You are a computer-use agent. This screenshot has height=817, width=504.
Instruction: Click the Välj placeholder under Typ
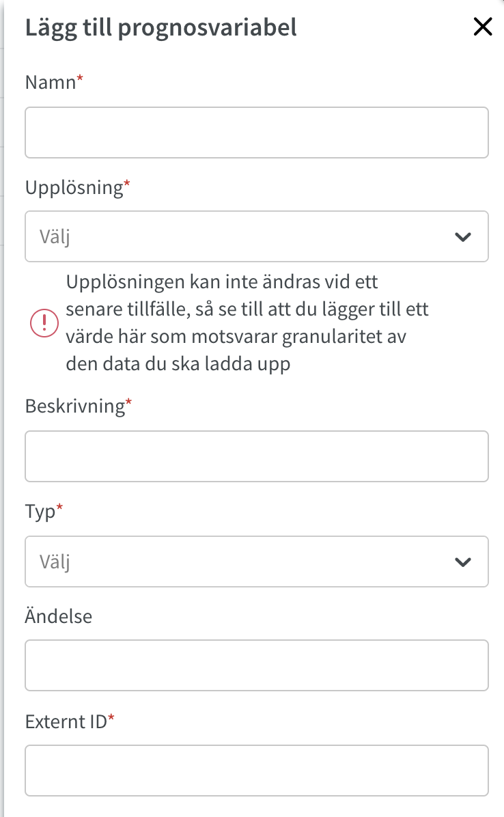[55, 562]
